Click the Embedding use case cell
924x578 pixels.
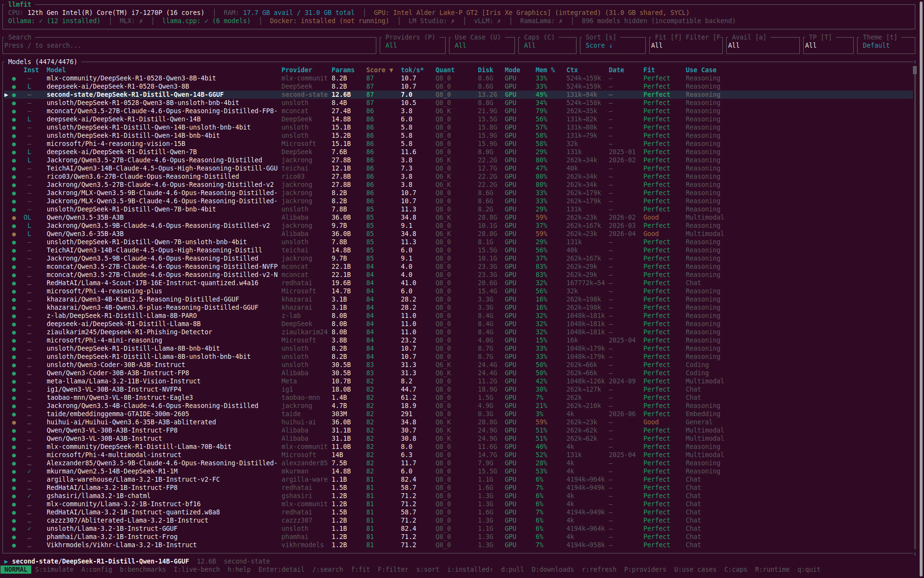703,414
